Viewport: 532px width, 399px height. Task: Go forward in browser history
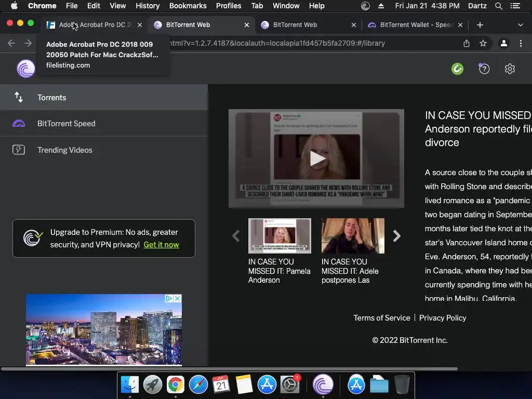point(28,43)
